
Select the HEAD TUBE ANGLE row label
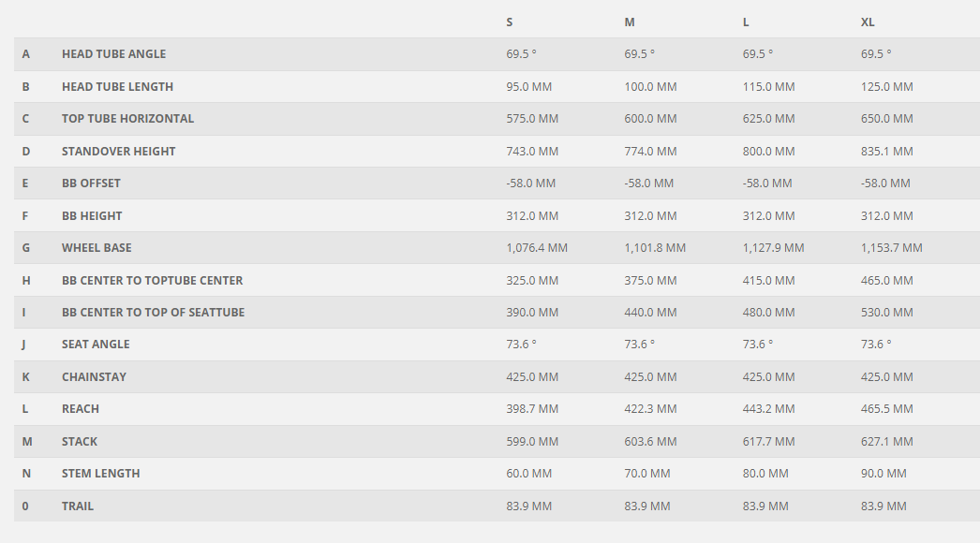point(113,53)
